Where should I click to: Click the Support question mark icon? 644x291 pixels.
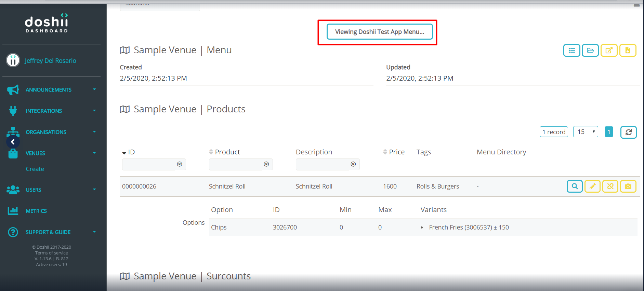pos(13,232)
